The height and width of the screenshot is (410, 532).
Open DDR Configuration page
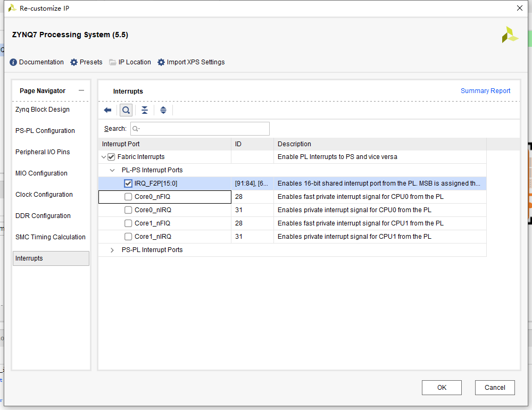click(43, 216)
